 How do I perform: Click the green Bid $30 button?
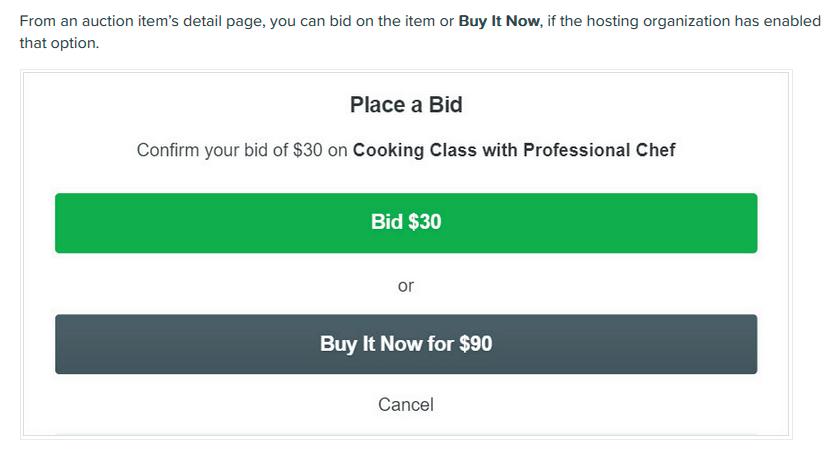pyautogui.click(x=406, y=223)
